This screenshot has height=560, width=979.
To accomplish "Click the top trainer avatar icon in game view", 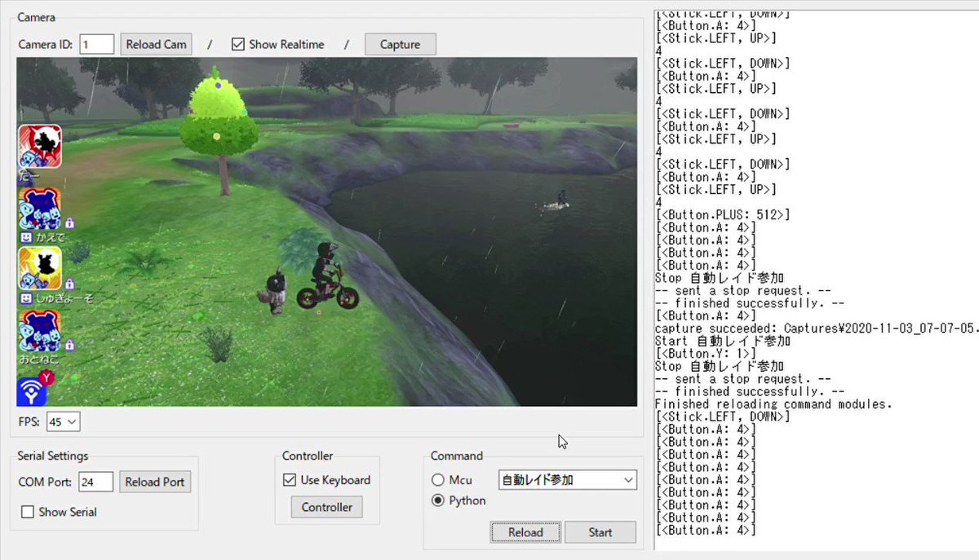I will coord(40,146).
